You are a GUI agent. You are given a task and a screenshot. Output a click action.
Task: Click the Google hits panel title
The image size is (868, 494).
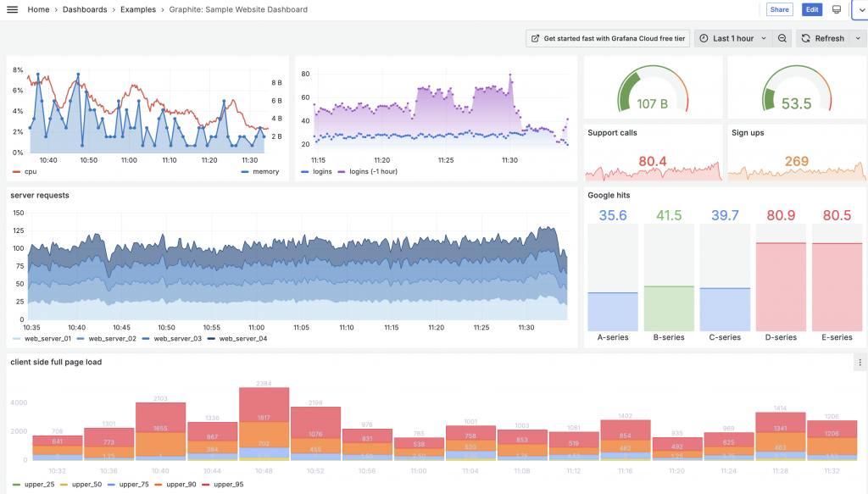pyautogui.click(x=609, y=195)
